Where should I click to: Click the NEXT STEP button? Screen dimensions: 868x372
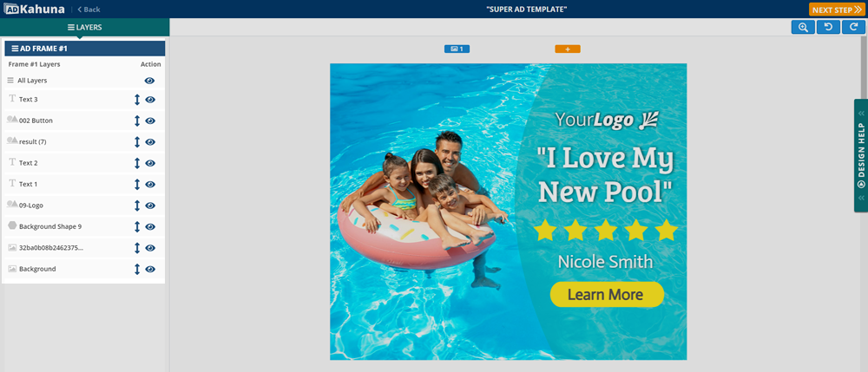click(837, 10)
